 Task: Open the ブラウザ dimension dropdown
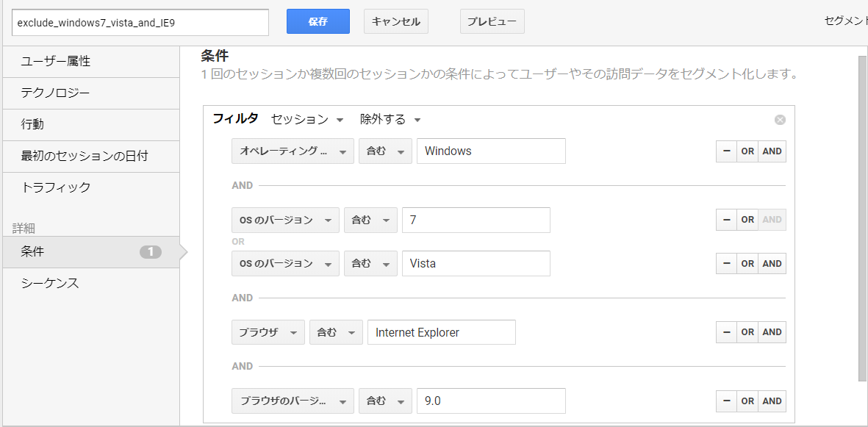tap(268, 332)
